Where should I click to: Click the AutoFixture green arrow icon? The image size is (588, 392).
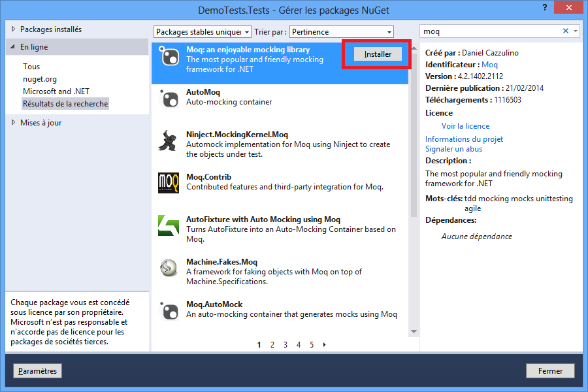coord(169,225)
